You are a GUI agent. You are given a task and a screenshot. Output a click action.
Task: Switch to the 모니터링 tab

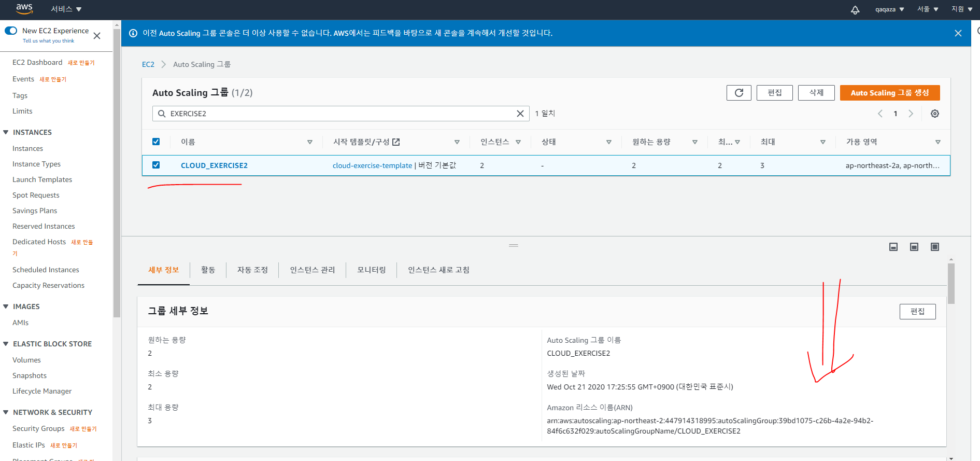[371, 270]
